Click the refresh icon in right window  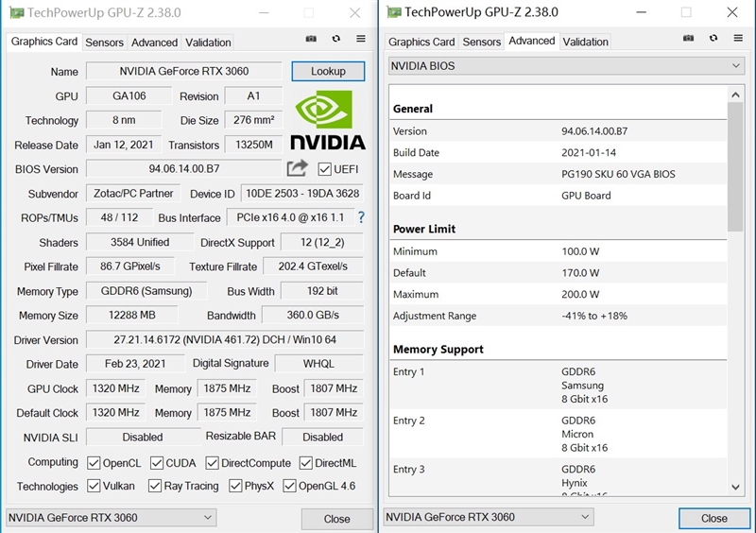[713, 39]
